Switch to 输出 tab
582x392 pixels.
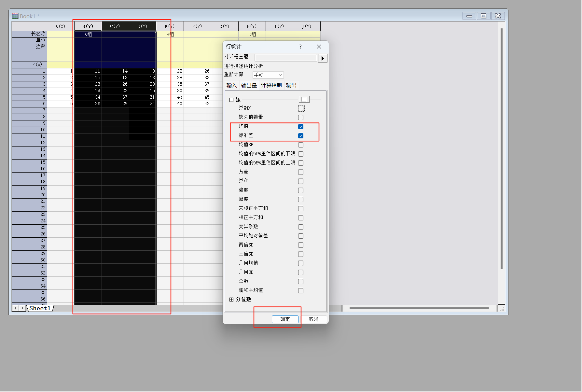point(291,85)
